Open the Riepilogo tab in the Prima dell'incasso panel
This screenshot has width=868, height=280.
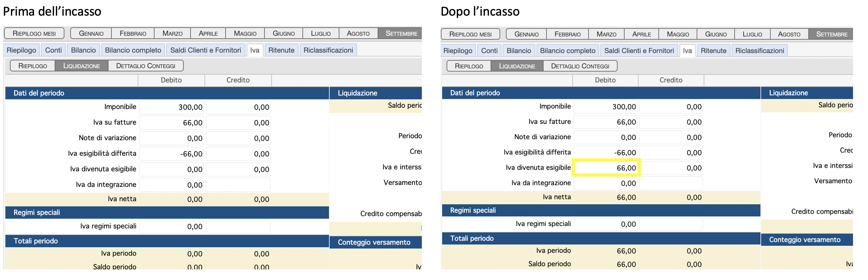21,50
